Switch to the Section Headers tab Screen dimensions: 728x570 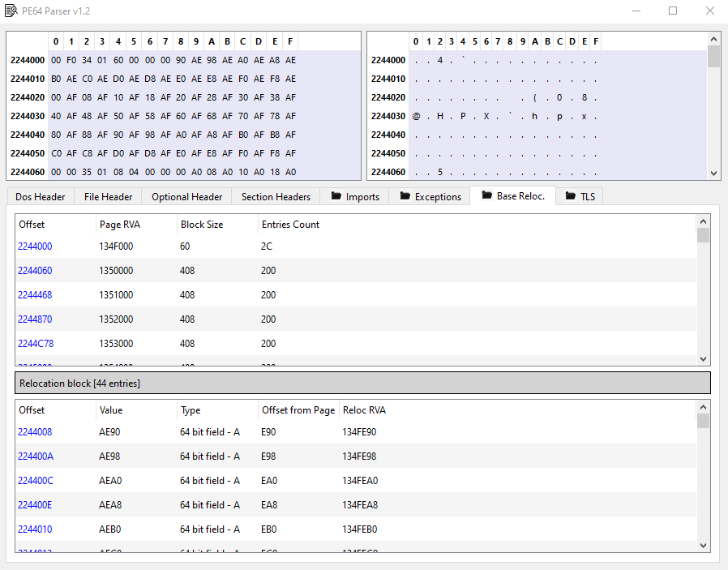(276, 196)
